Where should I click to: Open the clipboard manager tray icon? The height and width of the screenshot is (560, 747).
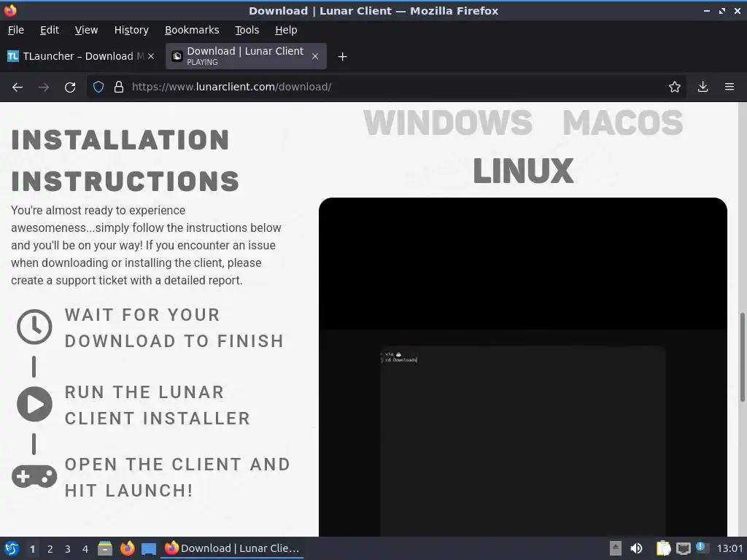click(663, 548)
